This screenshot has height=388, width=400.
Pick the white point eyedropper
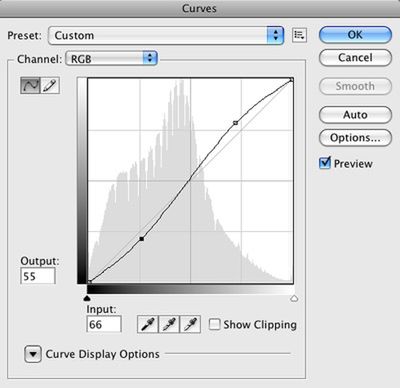pyautogui.click(x=190, y=324)
